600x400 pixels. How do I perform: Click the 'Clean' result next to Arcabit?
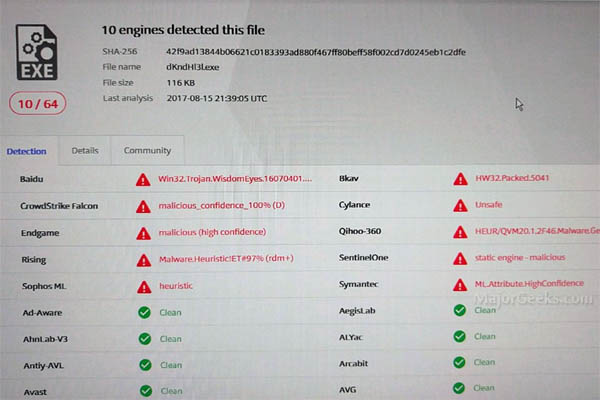point(484,362)
